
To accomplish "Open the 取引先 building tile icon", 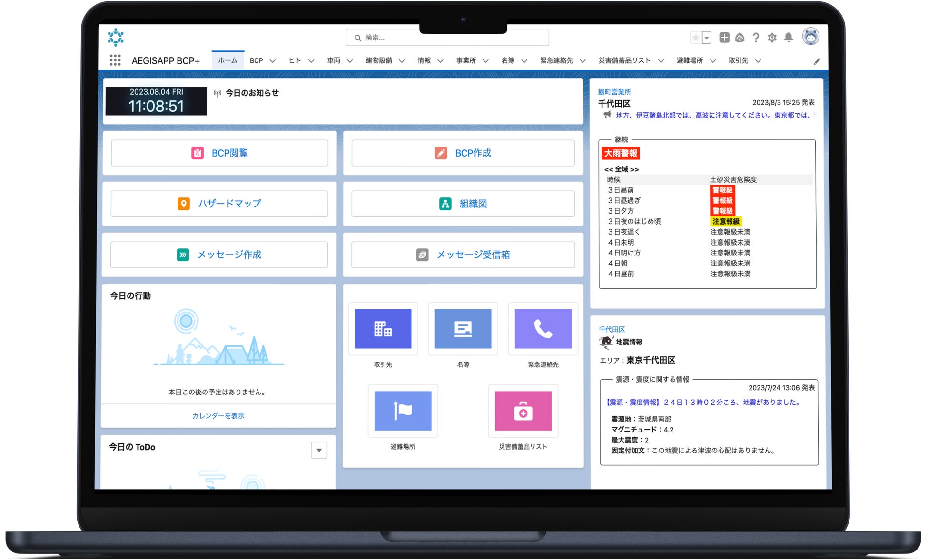I will (x=383, y=329).
